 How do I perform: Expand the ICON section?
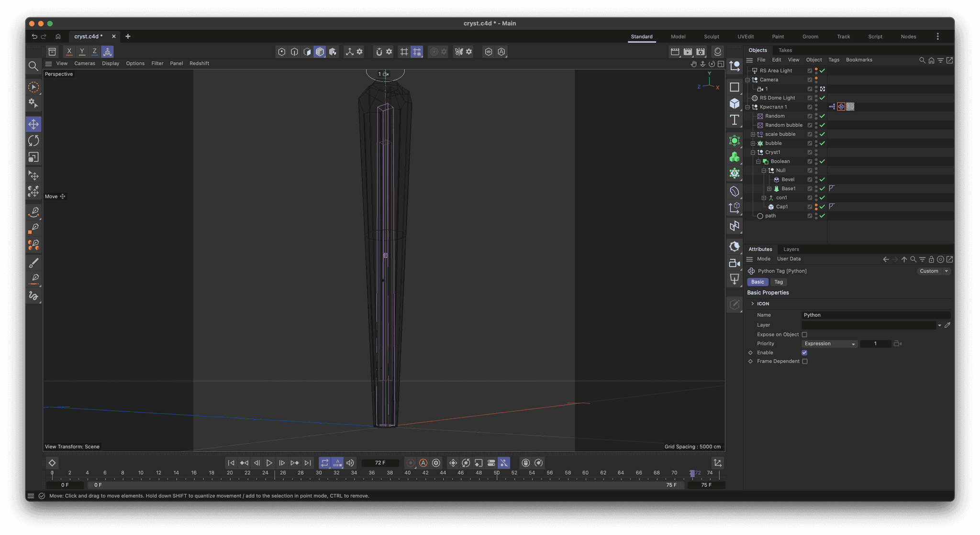coord(753,304)
